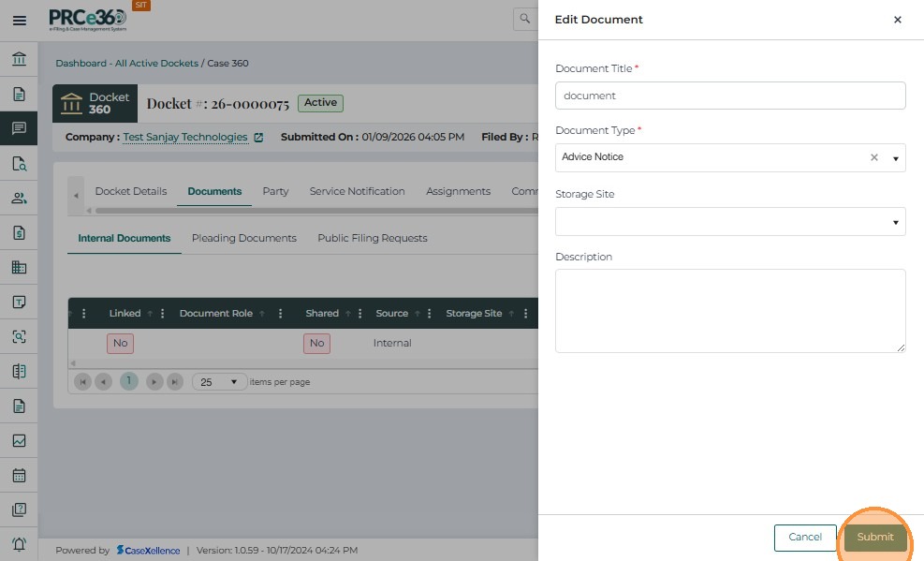Select the highlighted chat message sidebar icon
Image resolution: width=924 pixels, height=561 pixels.
coord(19,128)
